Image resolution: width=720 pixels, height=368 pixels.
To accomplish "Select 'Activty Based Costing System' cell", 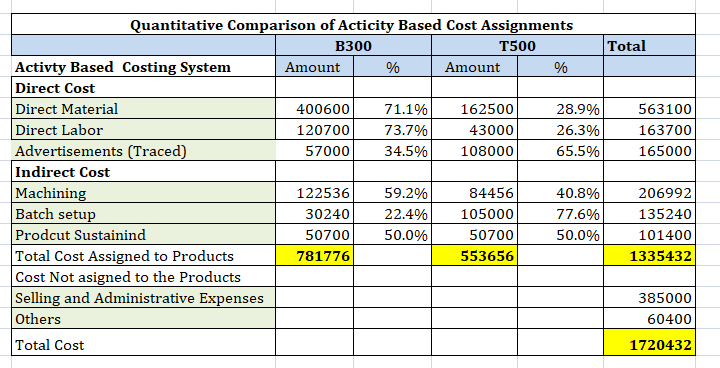I will pos(143,67).
